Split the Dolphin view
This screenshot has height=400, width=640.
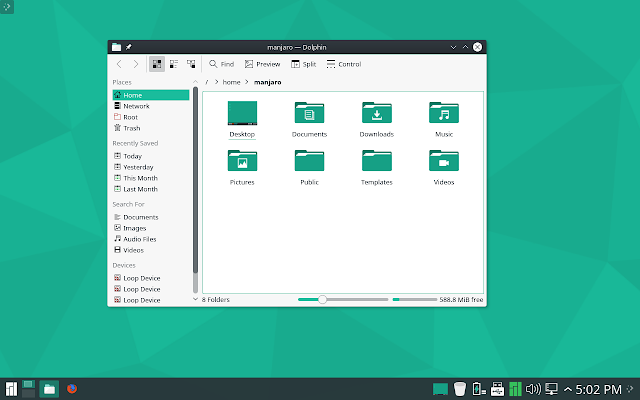(303, 64)
